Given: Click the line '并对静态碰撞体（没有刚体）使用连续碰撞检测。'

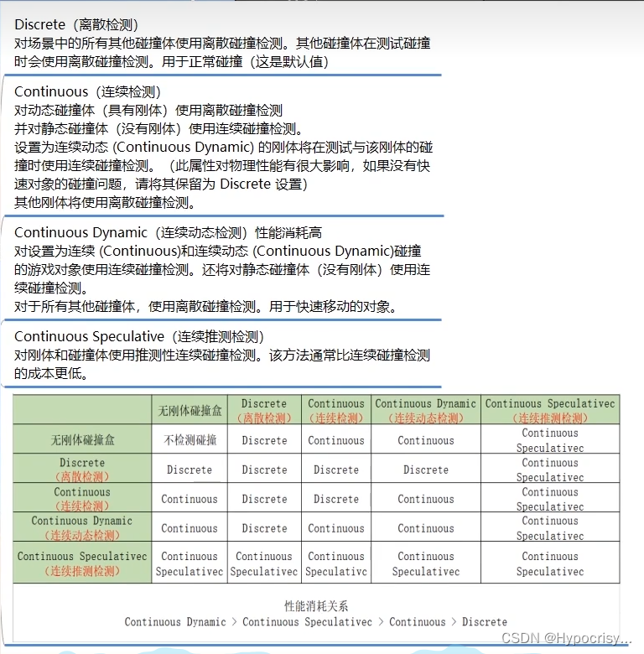Looking at the screenshot, I should [x=159, y=128].
